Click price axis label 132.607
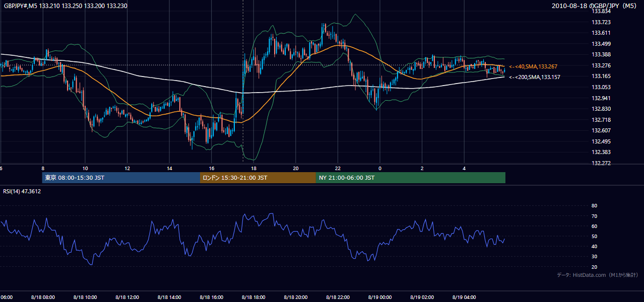 (601, 130)
